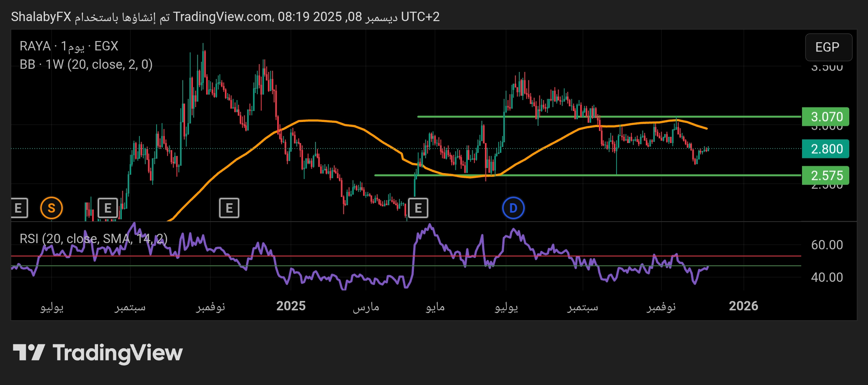The image size is (868, 385).
Task: Click the ShalabyFX author name
Action: pyautogui.click(x=41, y=17)
